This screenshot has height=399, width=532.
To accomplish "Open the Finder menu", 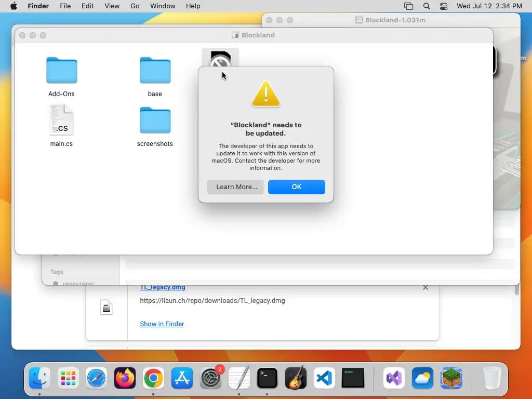I will click(x=38, y=6).
